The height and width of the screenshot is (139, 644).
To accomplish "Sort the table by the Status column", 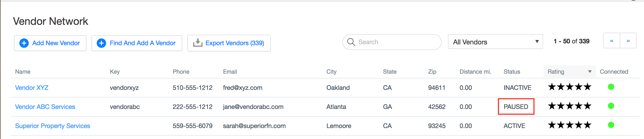I will pos(512,72).
